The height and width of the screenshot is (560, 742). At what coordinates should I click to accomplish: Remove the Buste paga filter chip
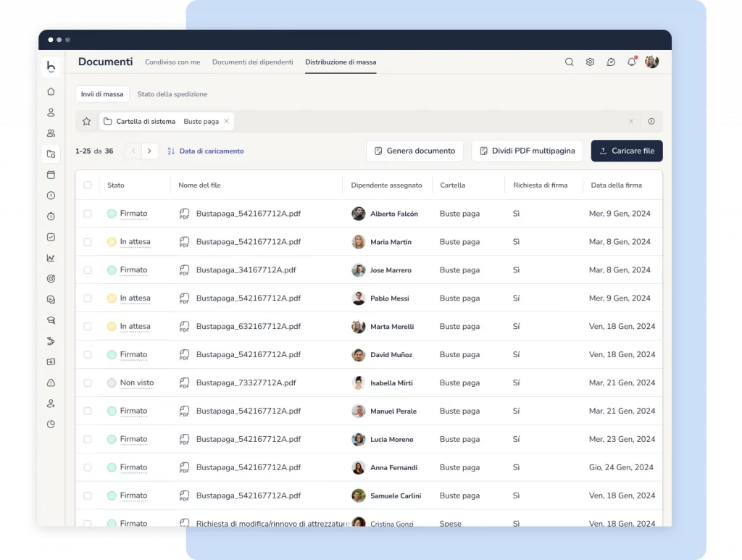tap(226, 122)
